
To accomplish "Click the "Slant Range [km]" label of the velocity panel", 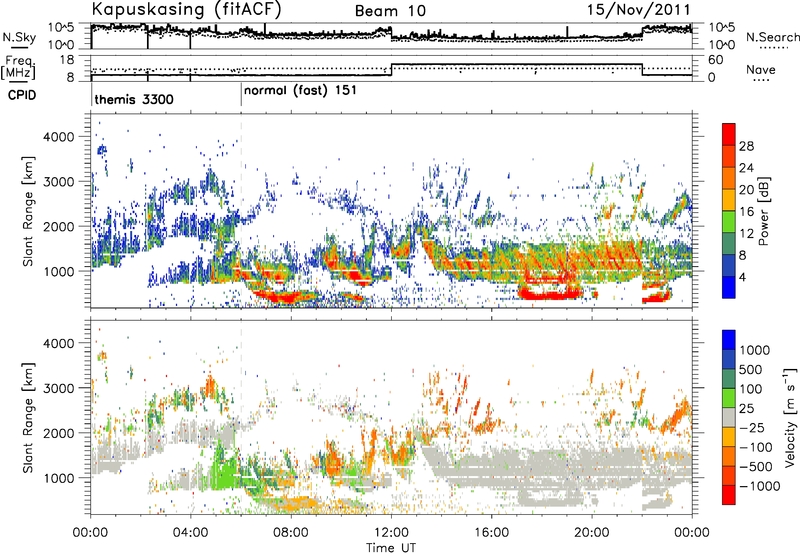I will click(28, 417).
